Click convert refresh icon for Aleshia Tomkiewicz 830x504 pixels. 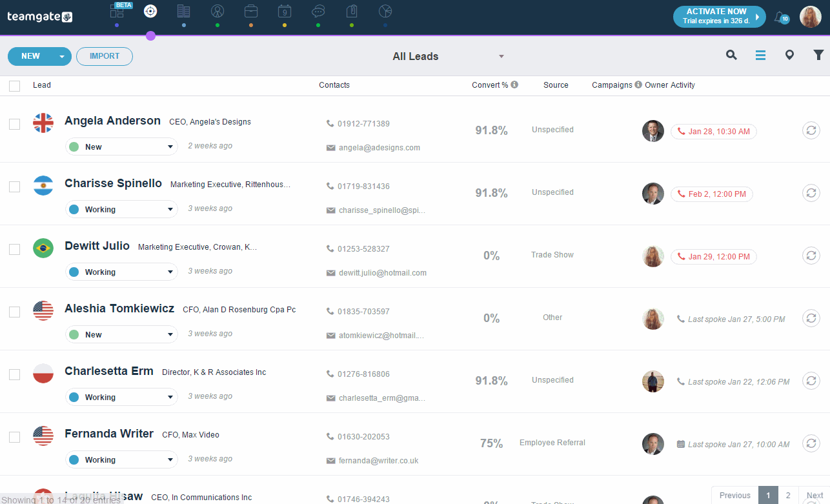(x=811, y=318)
